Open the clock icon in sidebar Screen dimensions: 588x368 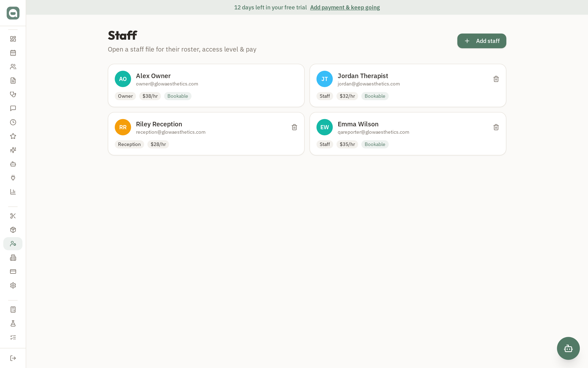pyautogui.click(x=13, y=122)
